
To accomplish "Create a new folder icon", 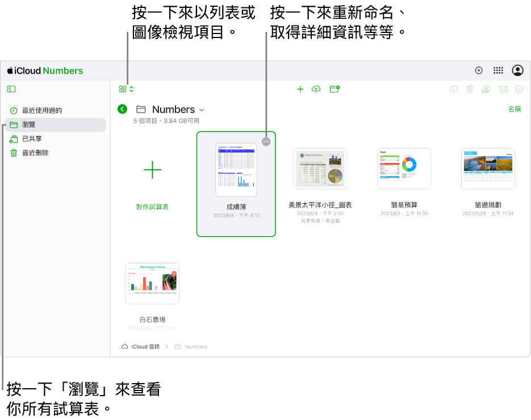I will [335, 89].
